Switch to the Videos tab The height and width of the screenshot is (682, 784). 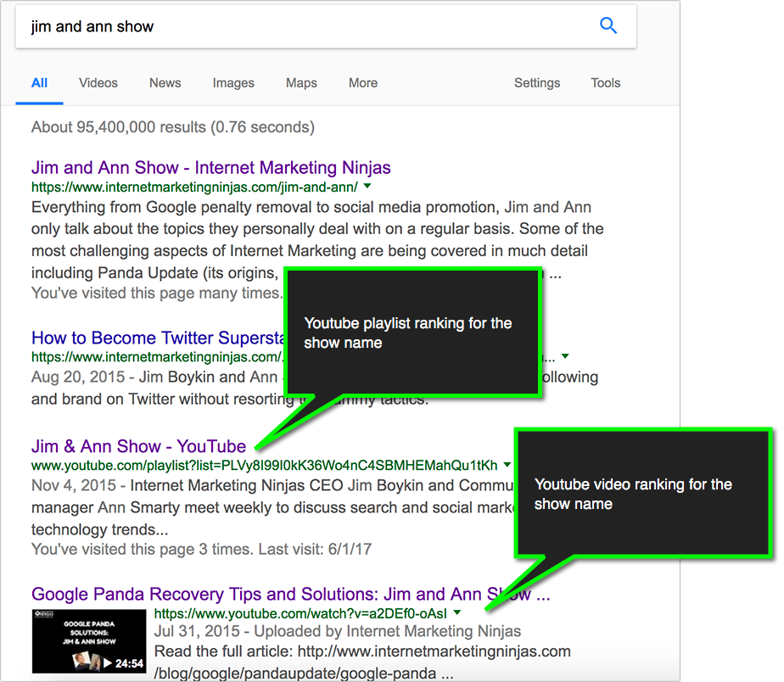click(98, 83)
